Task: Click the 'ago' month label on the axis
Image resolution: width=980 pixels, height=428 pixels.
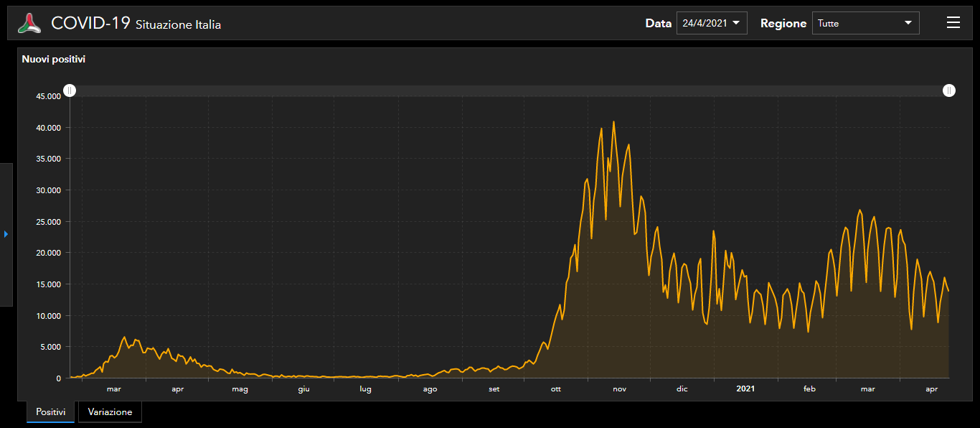Action: click(430, 389)
